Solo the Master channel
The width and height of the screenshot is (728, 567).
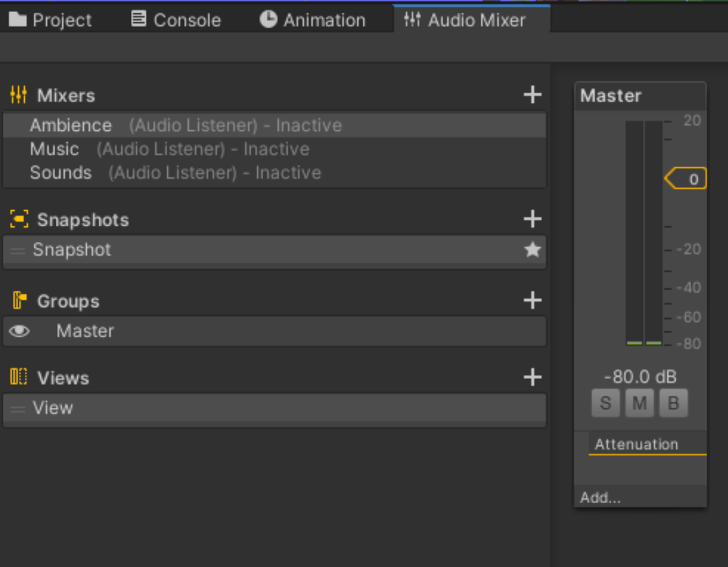(x=605, y=403)
